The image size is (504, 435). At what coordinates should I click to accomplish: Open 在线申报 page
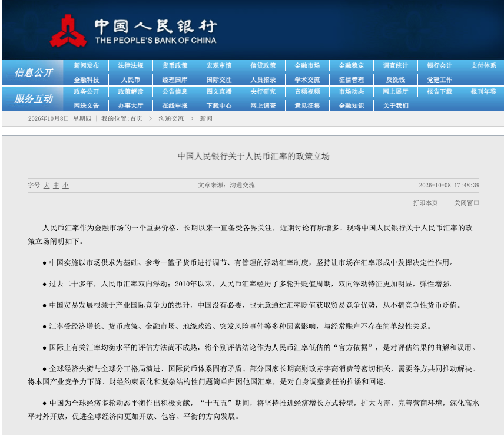pyautogui.click(x=175, y=106)
